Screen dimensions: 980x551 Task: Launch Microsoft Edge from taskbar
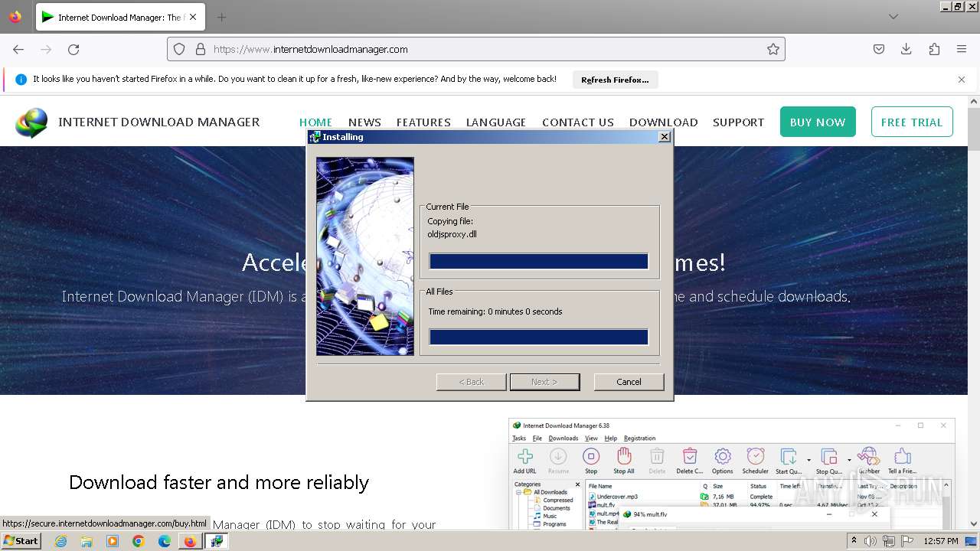click(165, 541)
